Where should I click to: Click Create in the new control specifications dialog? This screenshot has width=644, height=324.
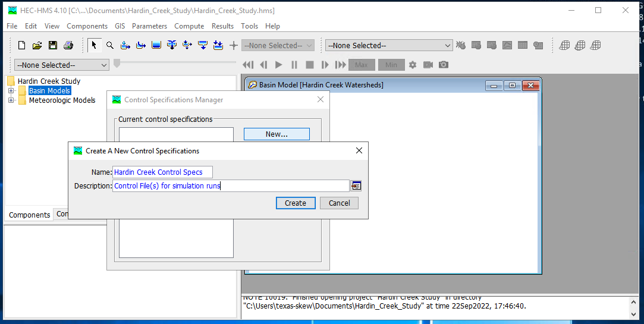[x=296, y=203]
